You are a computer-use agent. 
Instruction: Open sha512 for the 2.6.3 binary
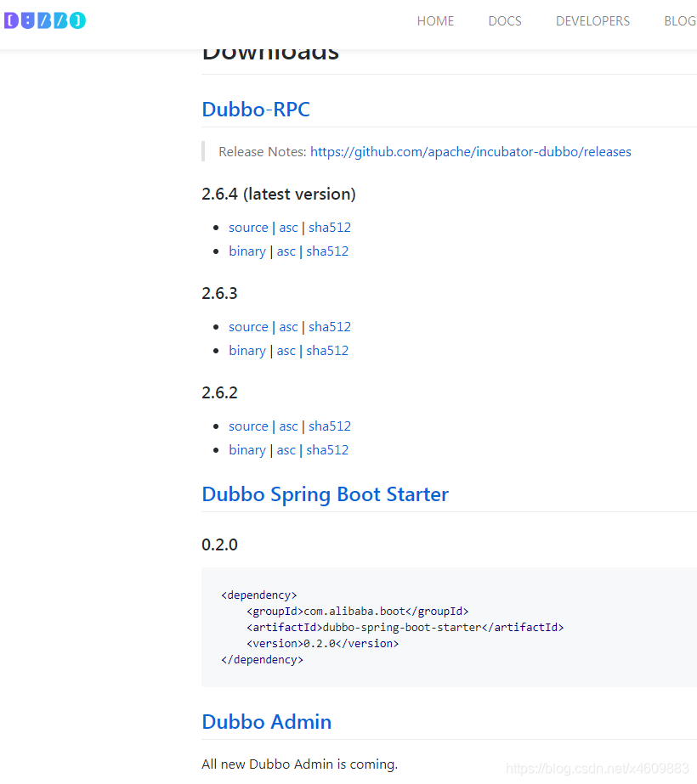click(327, 351)
